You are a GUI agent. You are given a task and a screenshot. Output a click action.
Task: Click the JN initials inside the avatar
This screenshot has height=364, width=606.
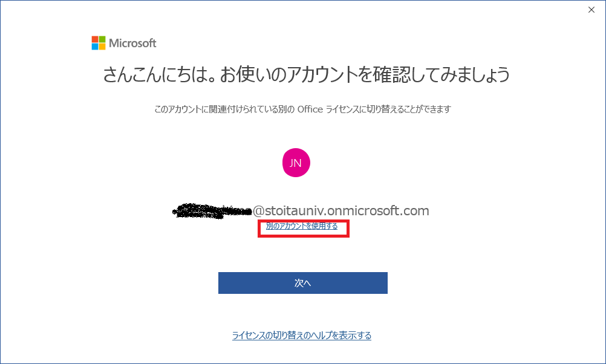pyautogui.click(x=296, y=163)
